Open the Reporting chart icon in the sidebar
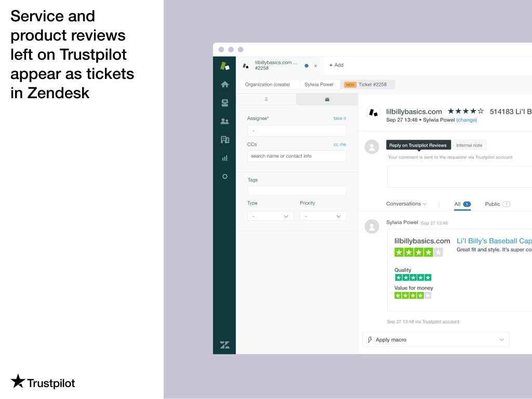 point(224,157)
